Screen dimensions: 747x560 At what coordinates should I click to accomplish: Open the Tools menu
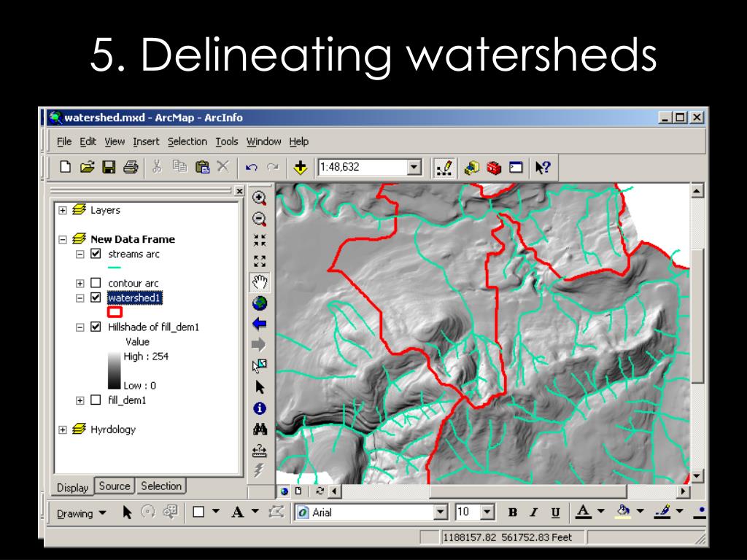[226, 141]
